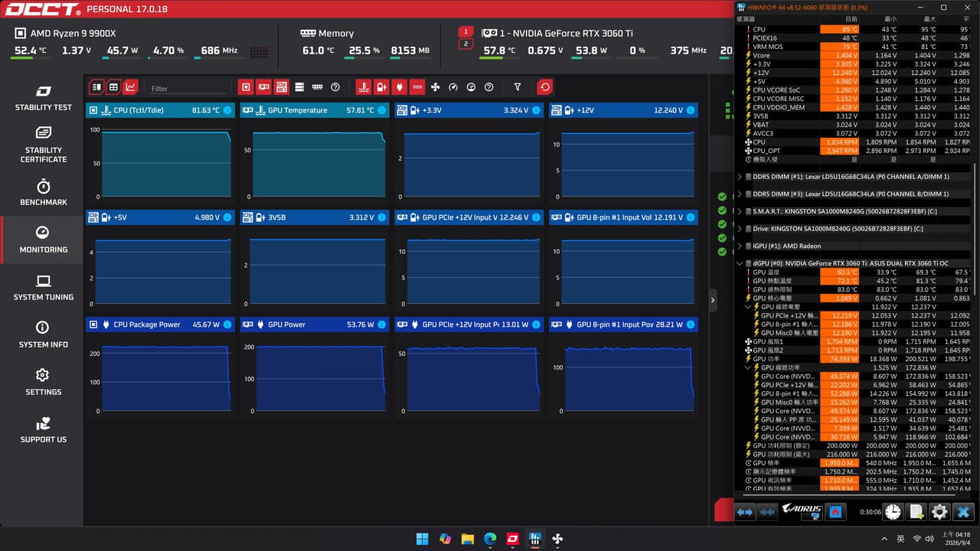Toggle the current sensor-type filter
This screenshot has width=980, height=551.
click(x=417, y=87)
